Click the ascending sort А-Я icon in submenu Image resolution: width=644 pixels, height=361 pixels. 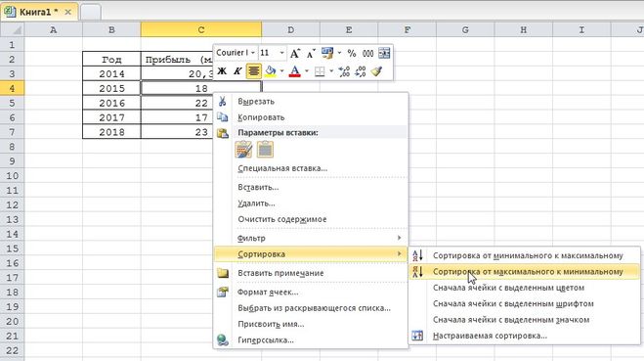(417, 255)
